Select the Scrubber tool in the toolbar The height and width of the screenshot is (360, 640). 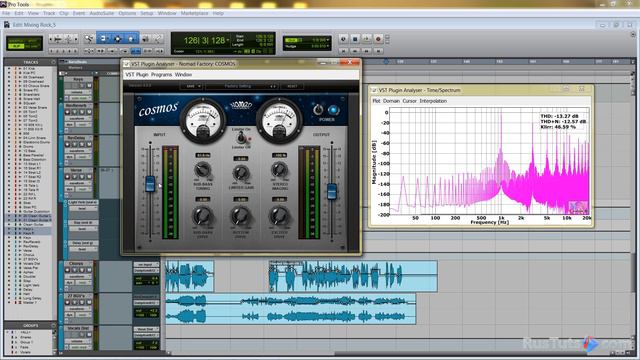tap(145, 39)
